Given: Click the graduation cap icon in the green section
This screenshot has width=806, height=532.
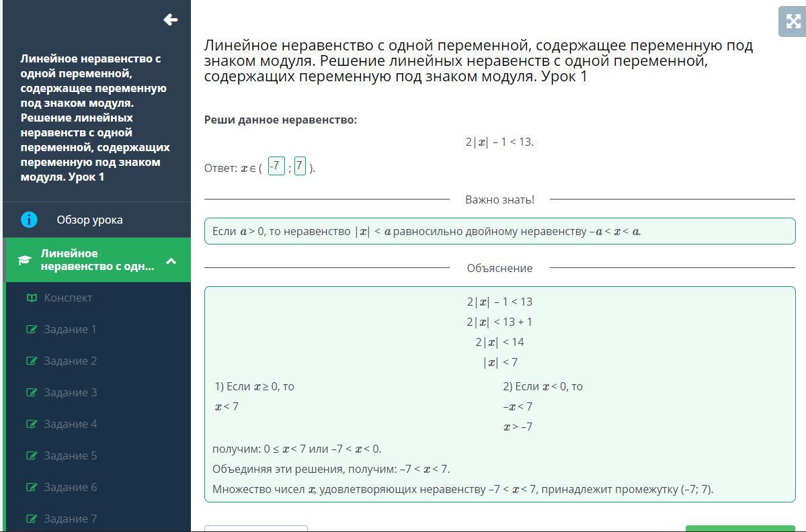Looking at the screenshot, I should 25,260.
